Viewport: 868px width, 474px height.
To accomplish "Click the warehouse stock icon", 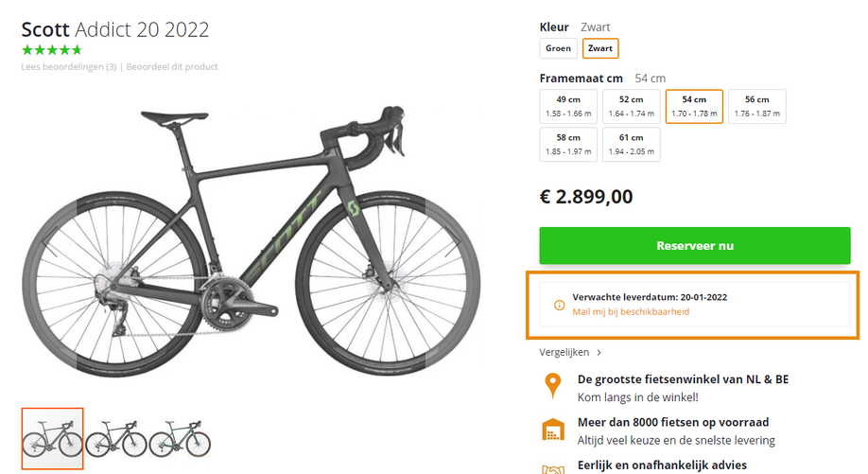I will 552,430.
